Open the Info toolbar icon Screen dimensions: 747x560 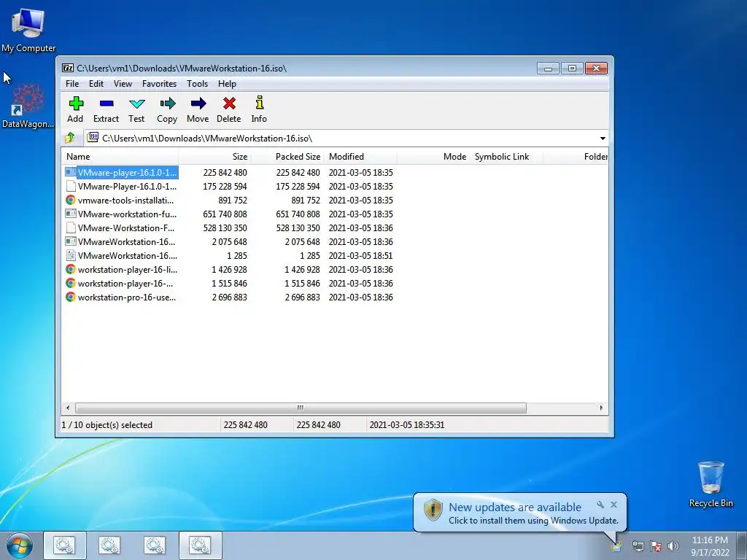(x=259, y=103)
